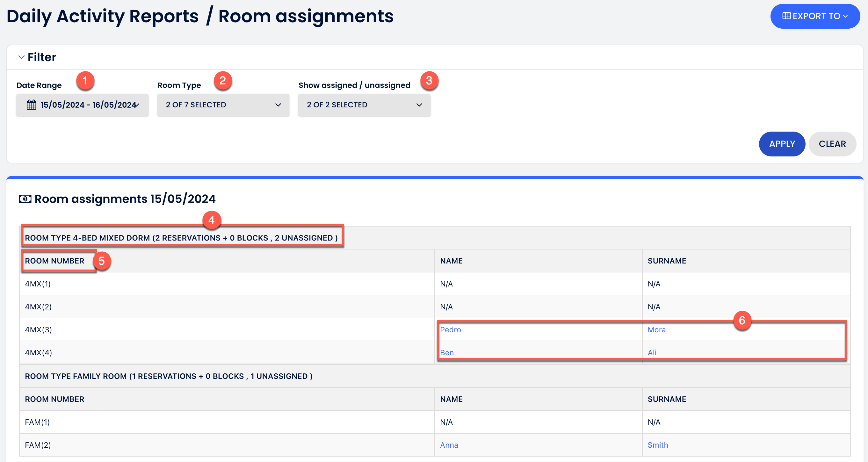Click the Smith surname link
The height and width of the screenshot is (462, 868).
tap(657, 445)
